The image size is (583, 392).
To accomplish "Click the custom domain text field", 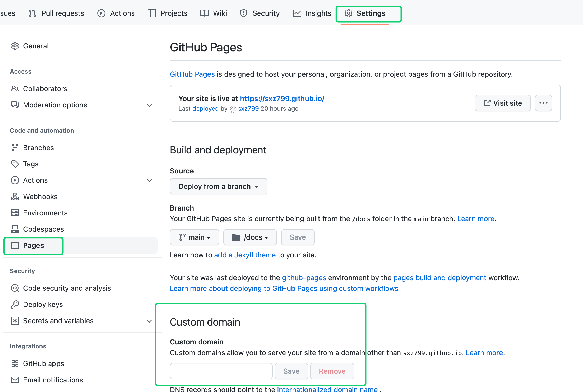I will coord(221,371).
